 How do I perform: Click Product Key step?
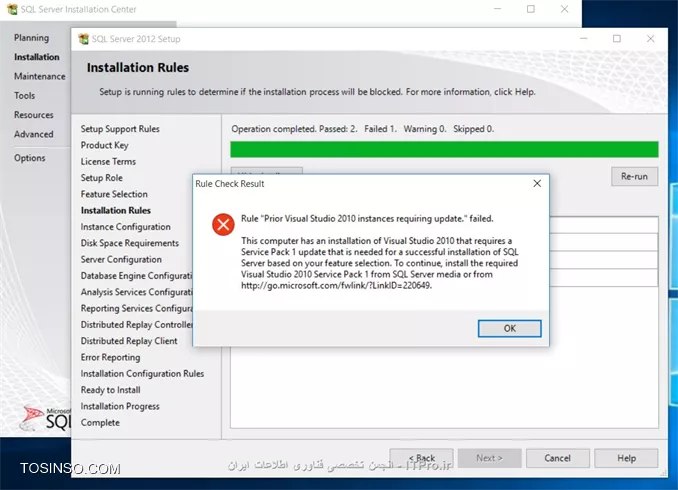[104, 145]
